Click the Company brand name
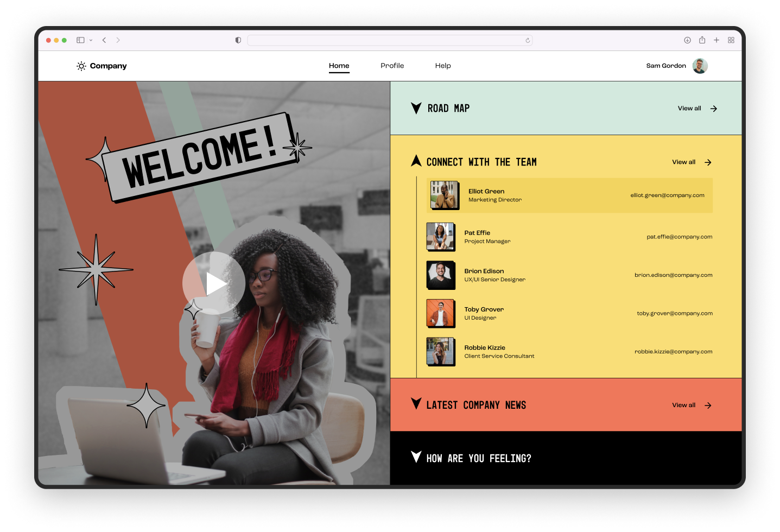The width and height of the screenshot is (780, 532). coord(109,66)
